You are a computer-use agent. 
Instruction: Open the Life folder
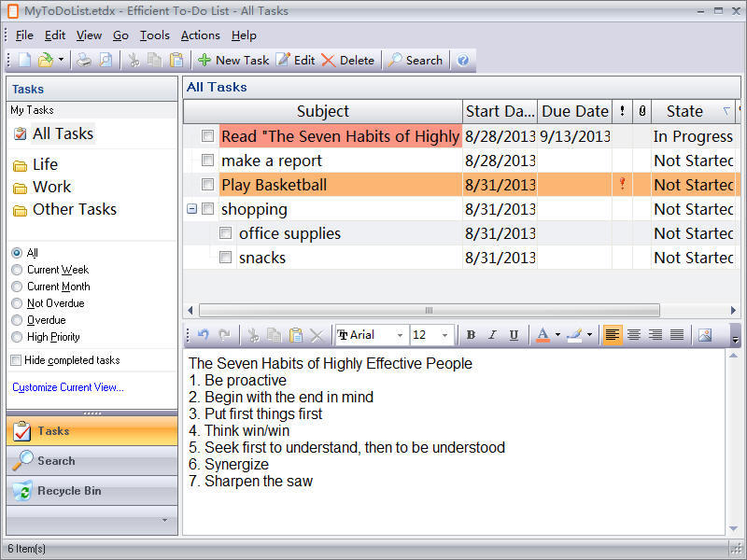(x=45, y=165)
